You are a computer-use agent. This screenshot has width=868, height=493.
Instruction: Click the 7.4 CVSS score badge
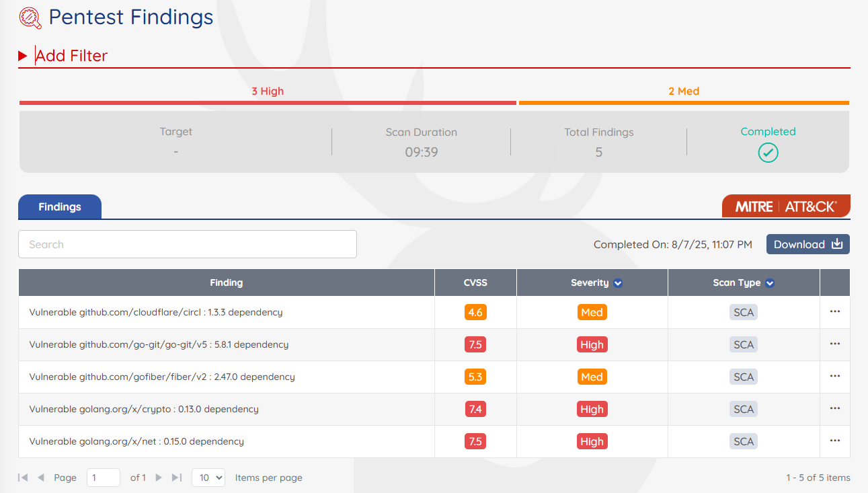(x=475, y=409)
